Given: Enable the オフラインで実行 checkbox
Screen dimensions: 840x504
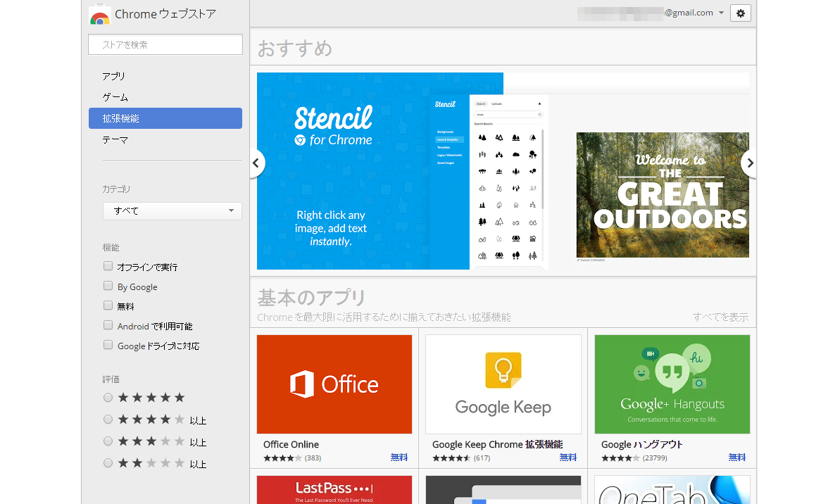Looking at the screenshot, I should pos(108,266).
